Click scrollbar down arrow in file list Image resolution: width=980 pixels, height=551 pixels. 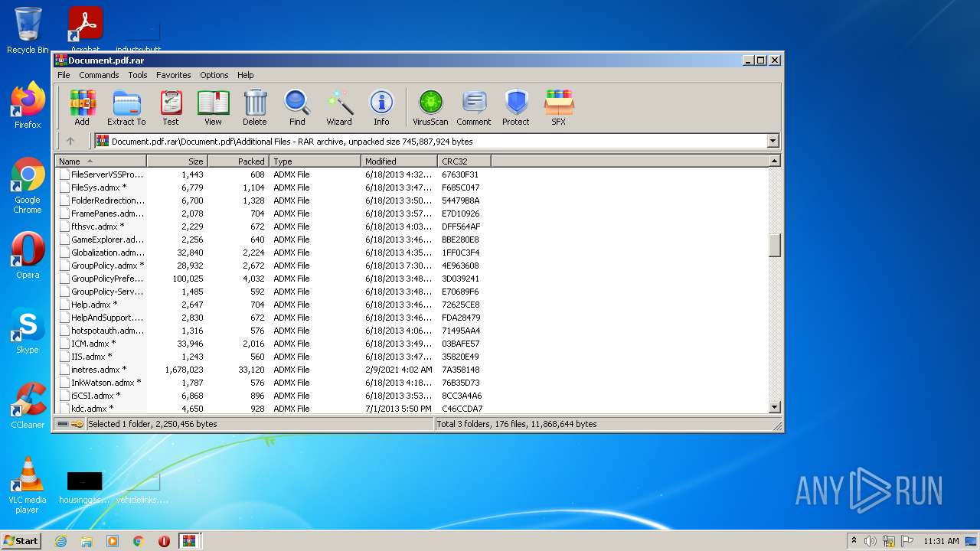coord(774,408)
